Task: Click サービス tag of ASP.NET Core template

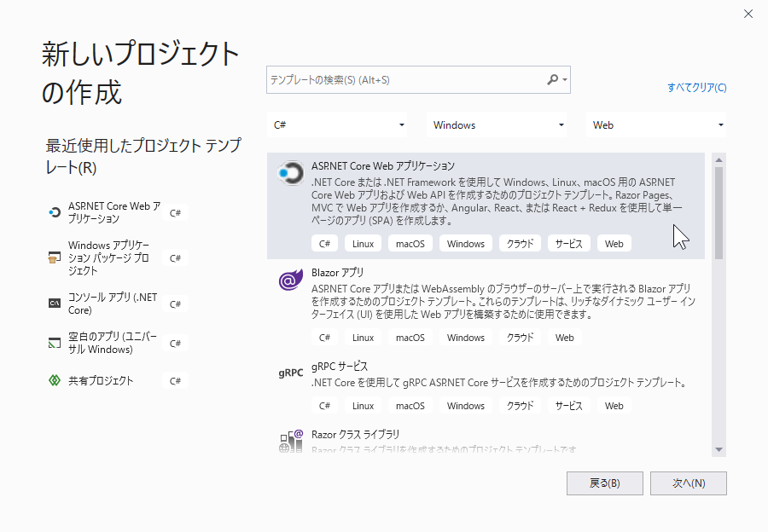Action: pos(569,244)
